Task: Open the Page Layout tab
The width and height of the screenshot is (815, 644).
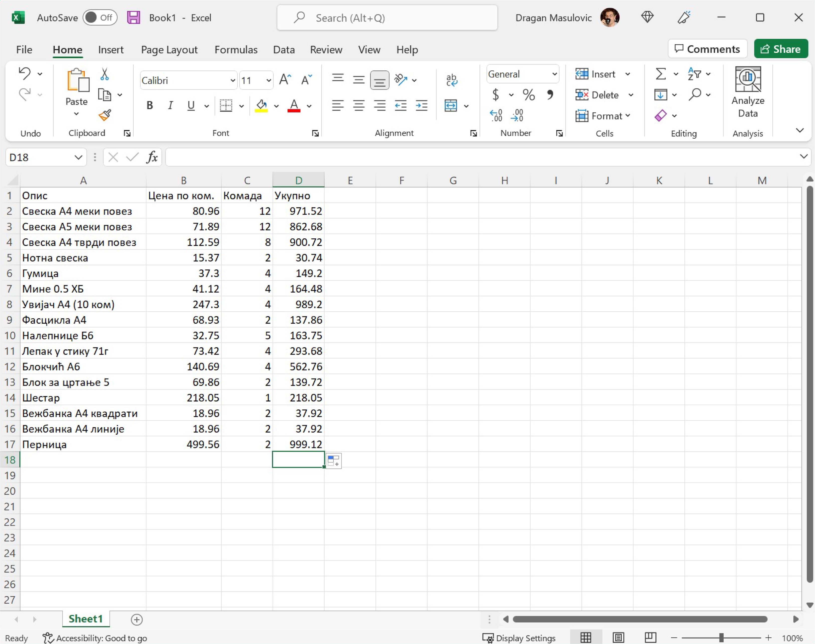Action: (169, 50)
